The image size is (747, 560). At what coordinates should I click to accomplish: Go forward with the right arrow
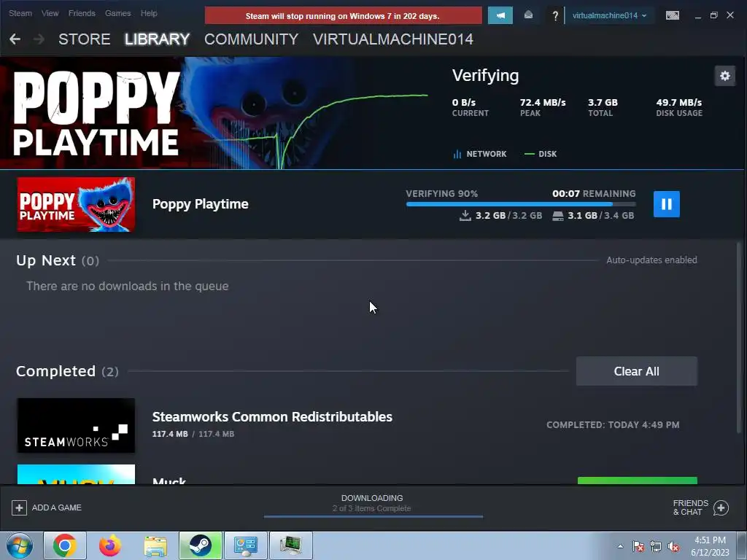tap(39, 39)
